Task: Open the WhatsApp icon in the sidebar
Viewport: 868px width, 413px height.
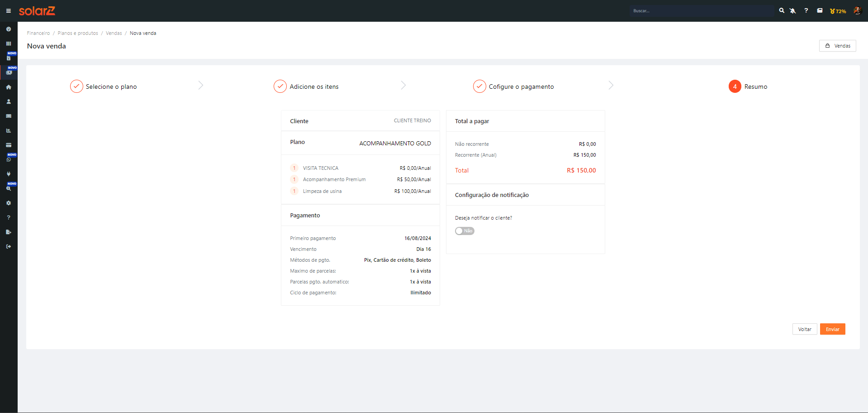Action: (9, 159)
